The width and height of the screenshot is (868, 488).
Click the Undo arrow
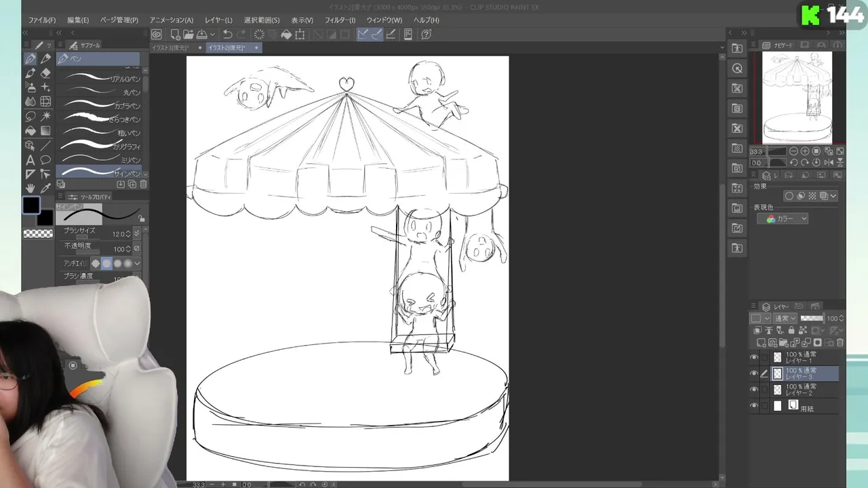pos(228,35)
